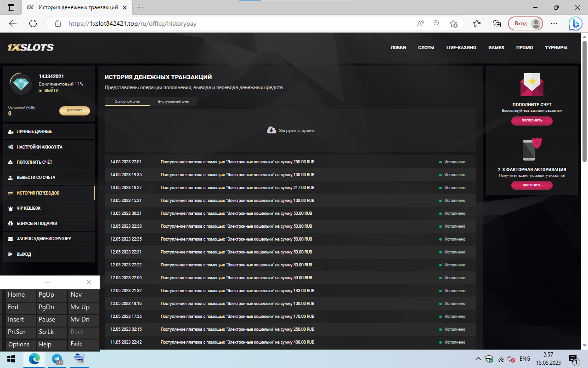Click the browser address bar URL
The image size is (588, 368).
coord(132,23)
